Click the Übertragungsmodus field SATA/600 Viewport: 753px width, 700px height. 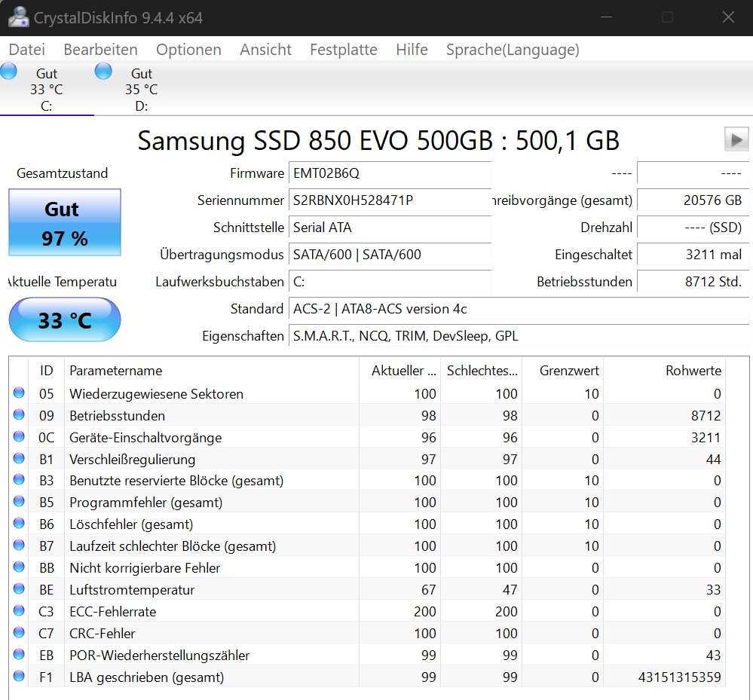[x=390, y=255]
